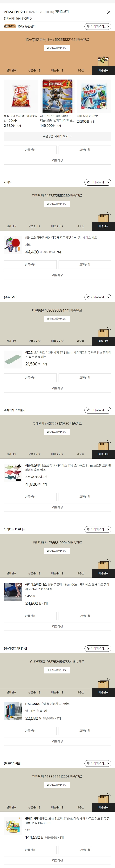Open the table tennis racket set thumbnail

pos(13,245)
